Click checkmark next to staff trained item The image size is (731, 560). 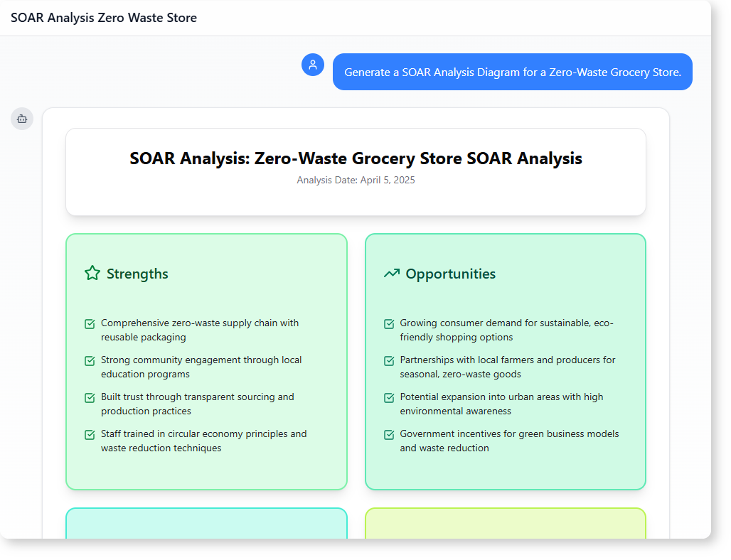pyautogui.click(x=90, y=435)
